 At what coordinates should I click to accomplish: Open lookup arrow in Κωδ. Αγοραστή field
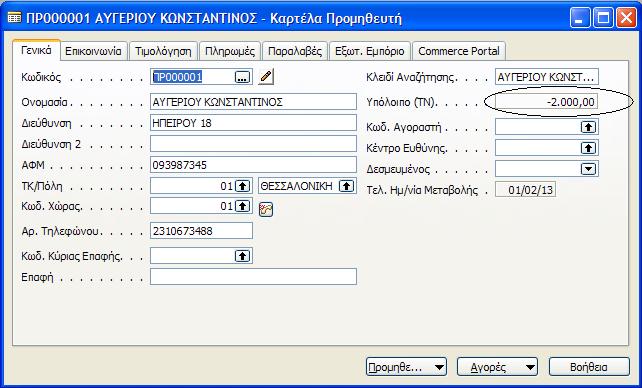pos(588,127)
